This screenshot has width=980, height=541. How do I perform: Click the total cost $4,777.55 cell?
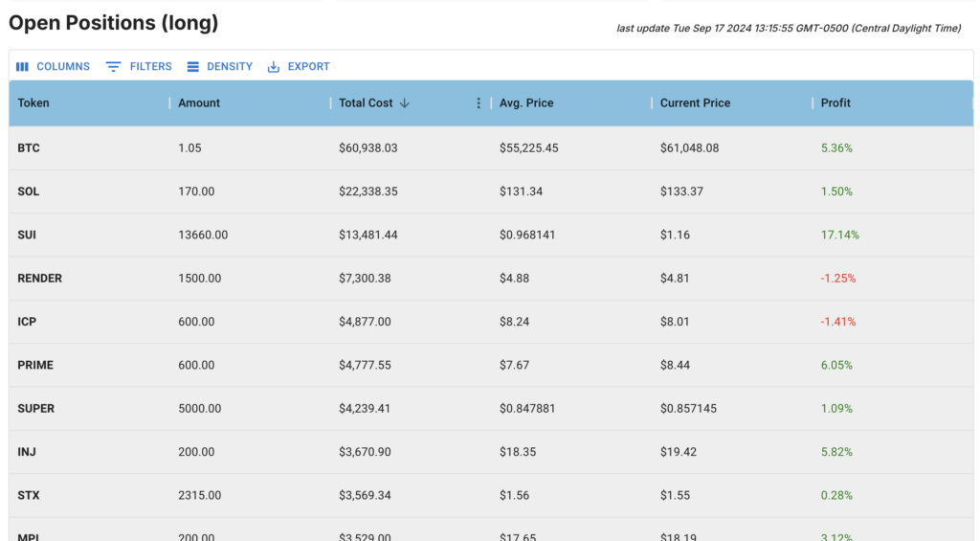coord(411,365)
